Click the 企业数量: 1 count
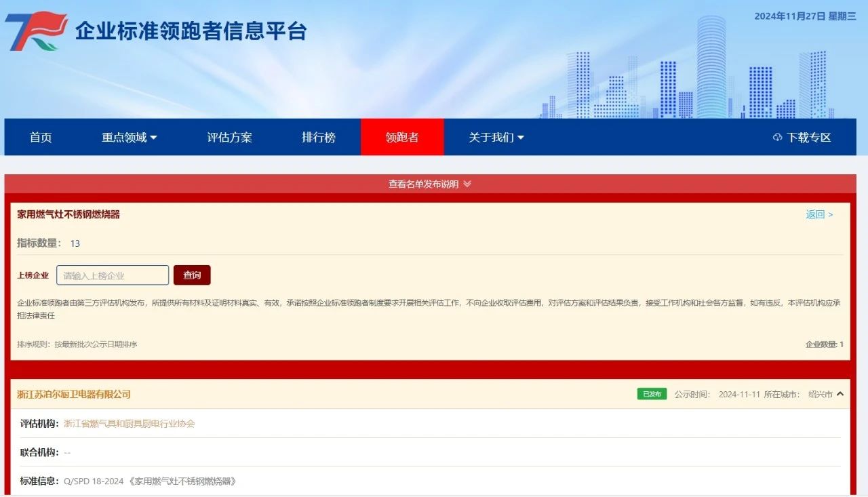 pyautogui.click(x=825, y=344)
